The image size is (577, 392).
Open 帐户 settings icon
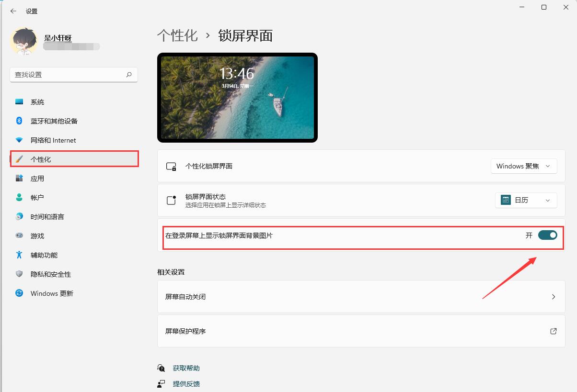[19, 197]
